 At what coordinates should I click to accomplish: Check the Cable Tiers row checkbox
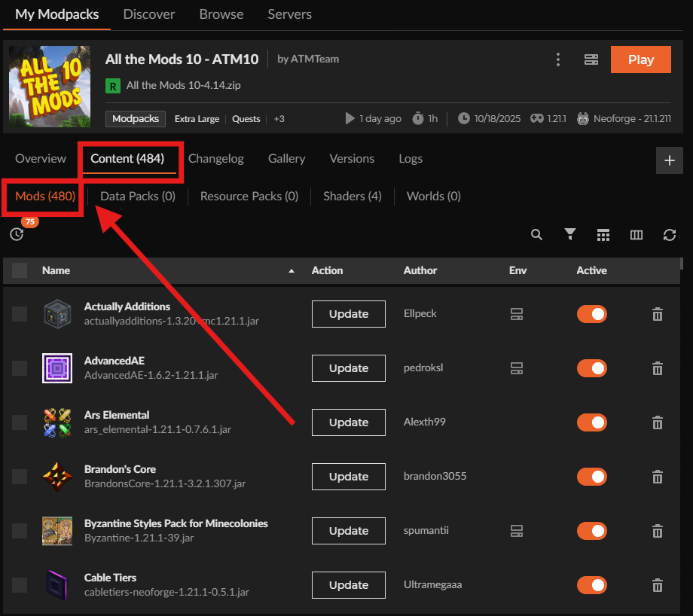point(20,585)
